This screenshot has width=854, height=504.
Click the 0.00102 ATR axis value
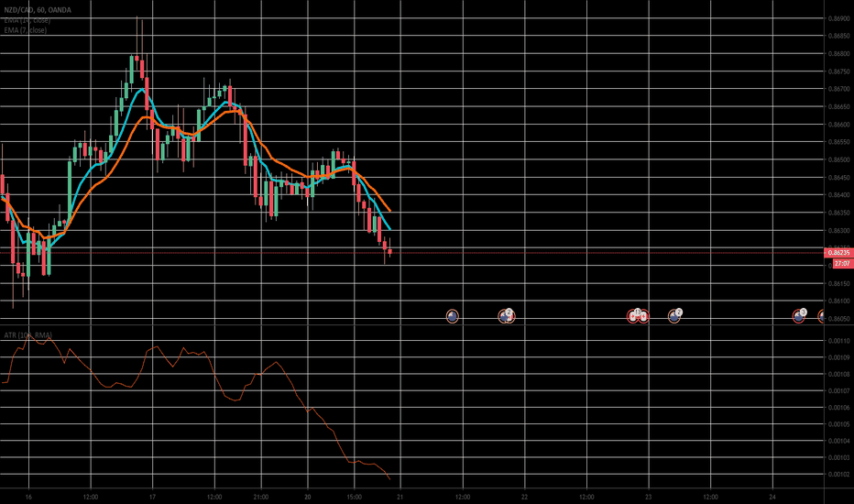(x=838, y=475)
